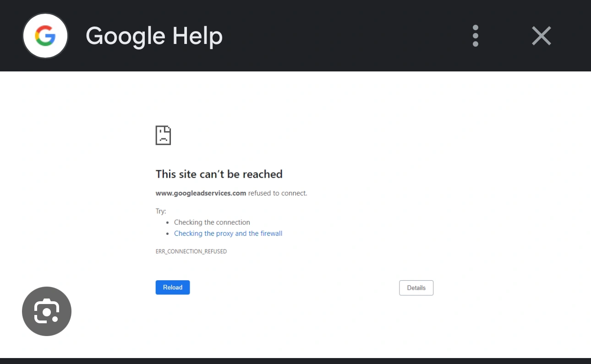Click the ERR_CONNECTION_REFUSED error code
Image resolution: width=591 pixels, height=364 pixels.
click(191, 251)
